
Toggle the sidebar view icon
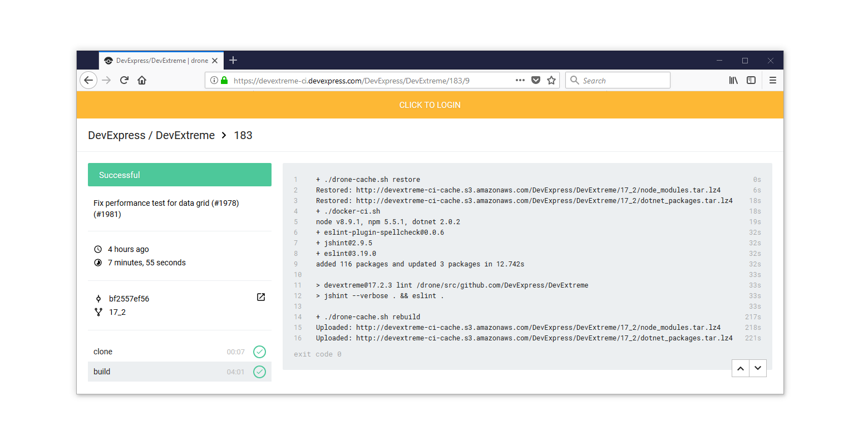(751, 80)
